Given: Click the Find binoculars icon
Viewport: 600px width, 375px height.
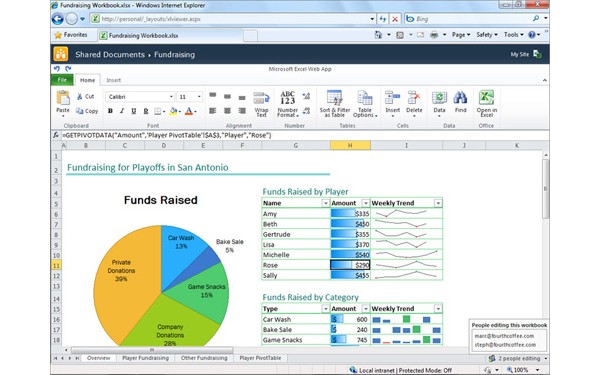Looking at the screenshot, I should (x=460, y=98).
